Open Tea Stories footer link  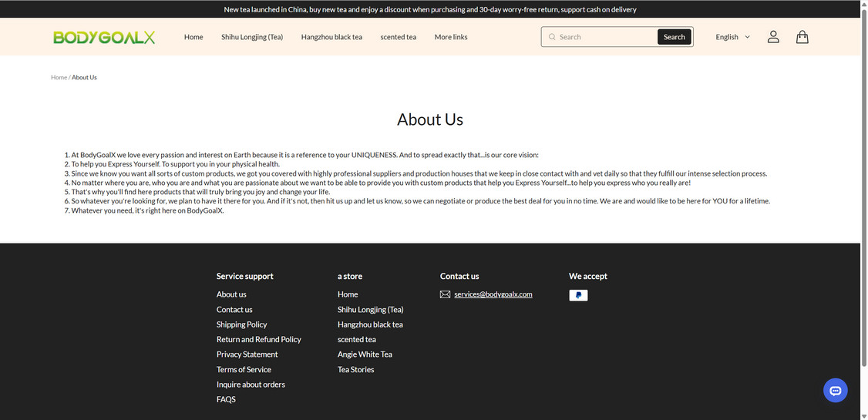tap(356, 370)
